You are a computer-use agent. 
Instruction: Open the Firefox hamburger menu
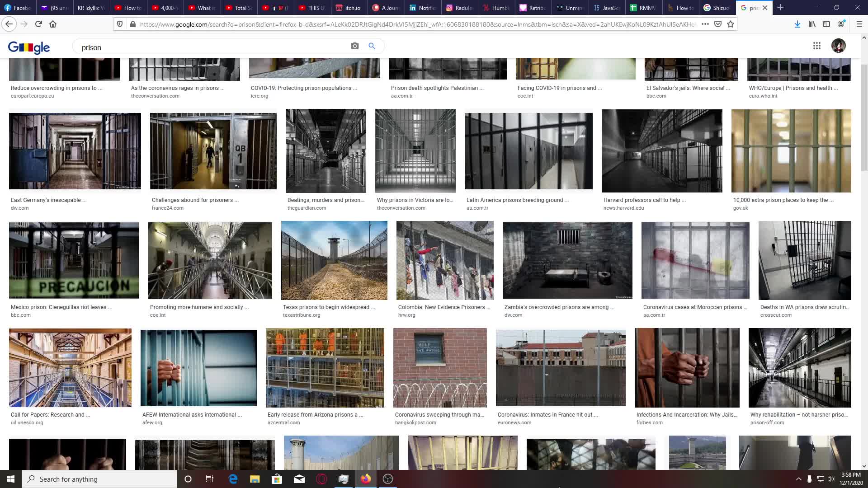click(859, 24)
